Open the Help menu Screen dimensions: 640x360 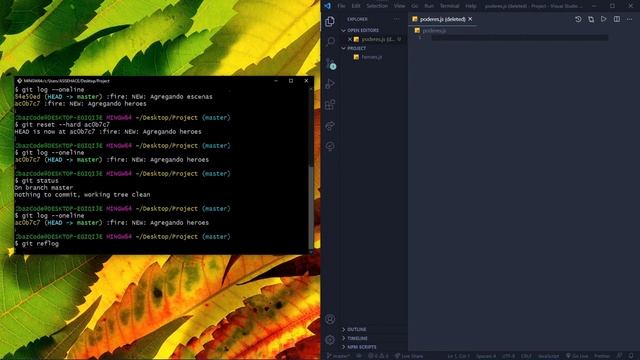click(471, 6)
